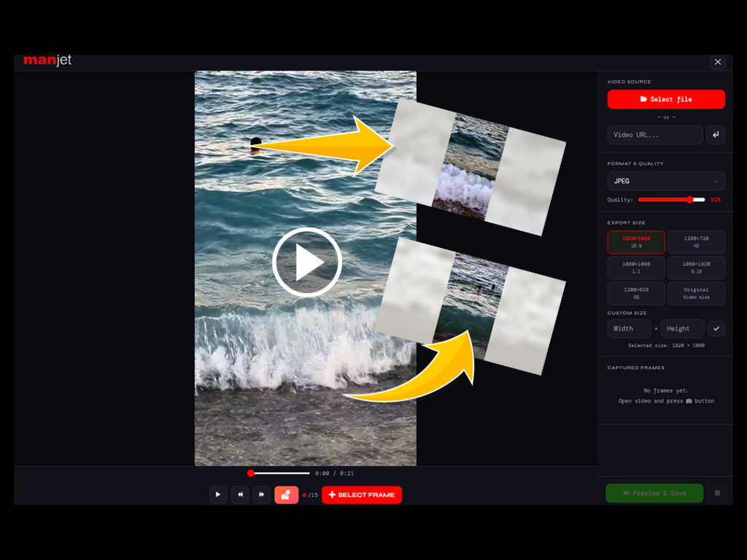The height and width of the screenshot is (560, 747).
Task: Pick the 1080×1920 9:16 export size
Action: coord(696,268)
